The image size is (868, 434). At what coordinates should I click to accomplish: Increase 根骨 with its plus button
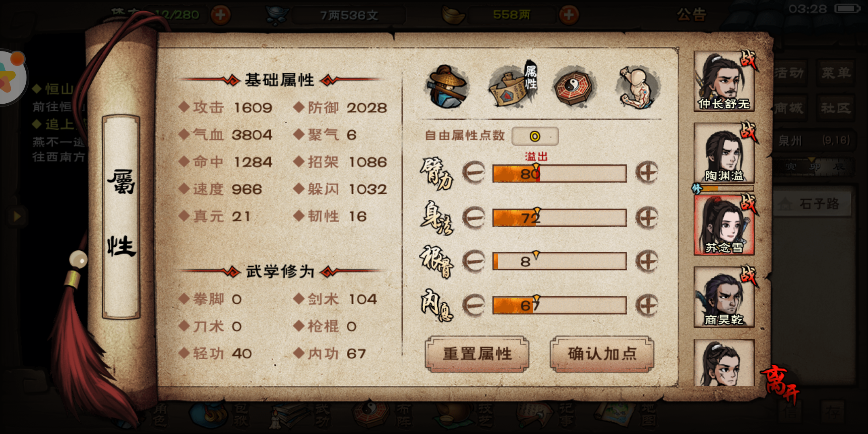[647, 262]
